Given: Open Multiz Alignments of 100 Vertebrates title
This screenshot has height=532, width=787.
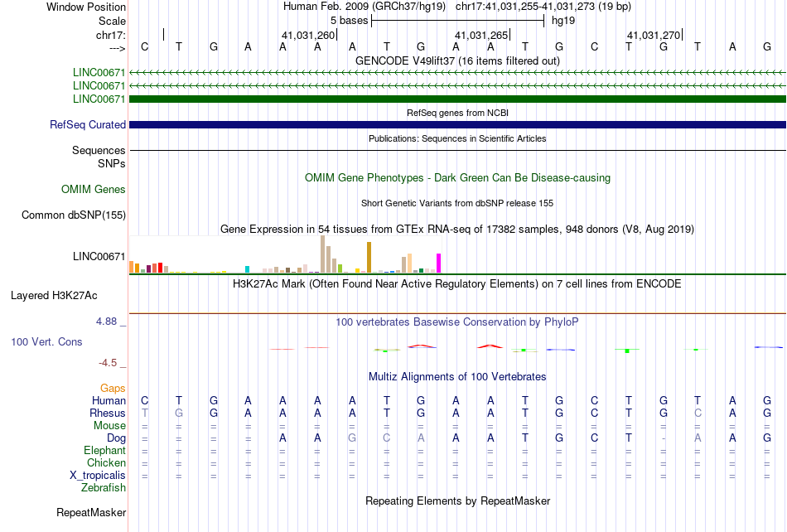Looking at the screenshot, I should click(x=457, y=377).
